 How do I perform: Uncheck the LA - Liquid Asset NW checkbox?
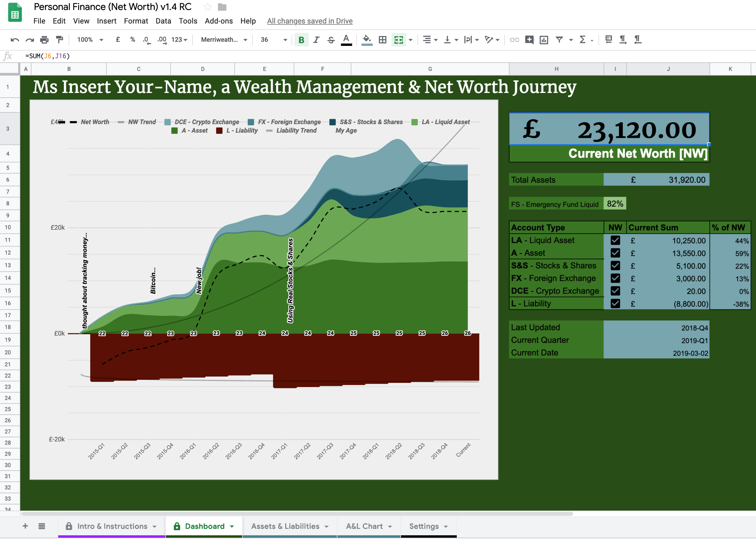[615, 240]
